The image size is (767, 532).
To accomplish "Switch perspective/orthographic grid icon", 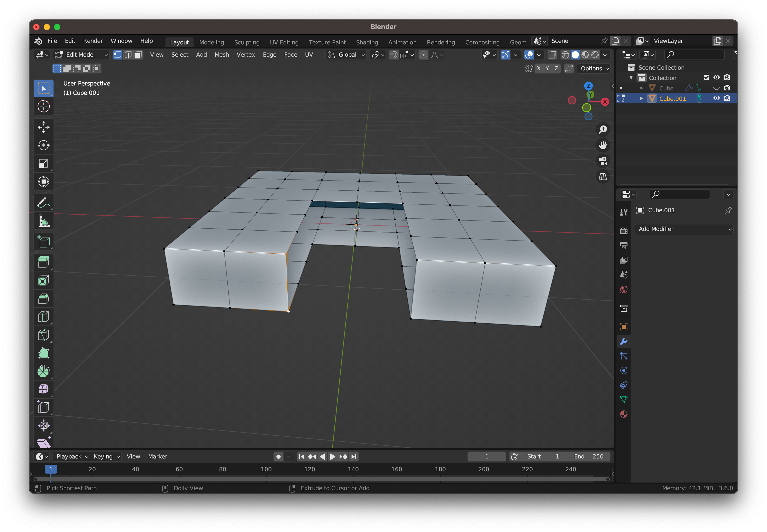I will (x=603, y=176).
